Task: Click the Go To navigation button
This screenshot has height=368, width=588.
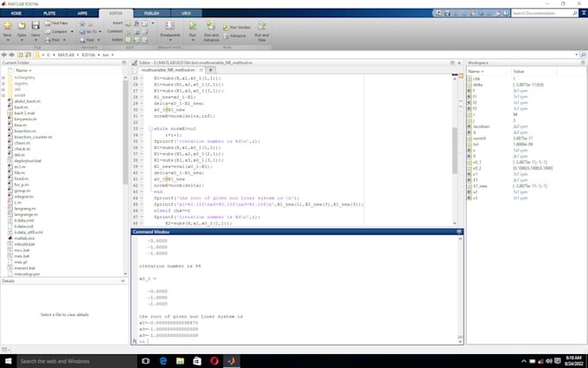Action: click(88, 31)
